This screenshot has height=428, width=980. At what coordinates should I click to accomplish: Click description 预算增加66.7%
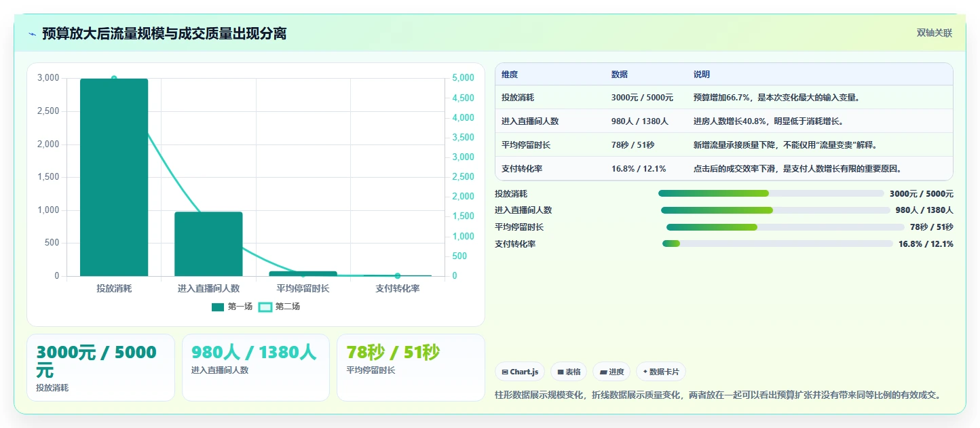click(777, 98)
